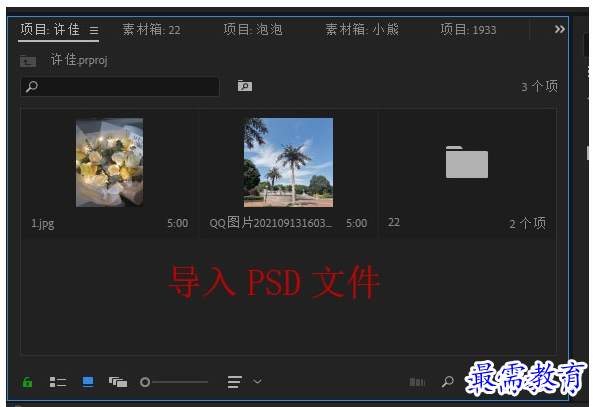Click the 1.jpg file name label
This screenshot has width=593, height=407.
click(42, 224)
